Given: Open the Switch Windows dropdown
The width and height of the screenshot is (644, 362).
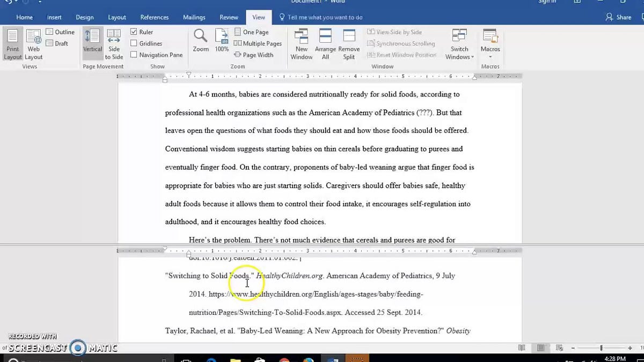Looking at the screenshot, I should pyautogui.click(x=459, y=44).
